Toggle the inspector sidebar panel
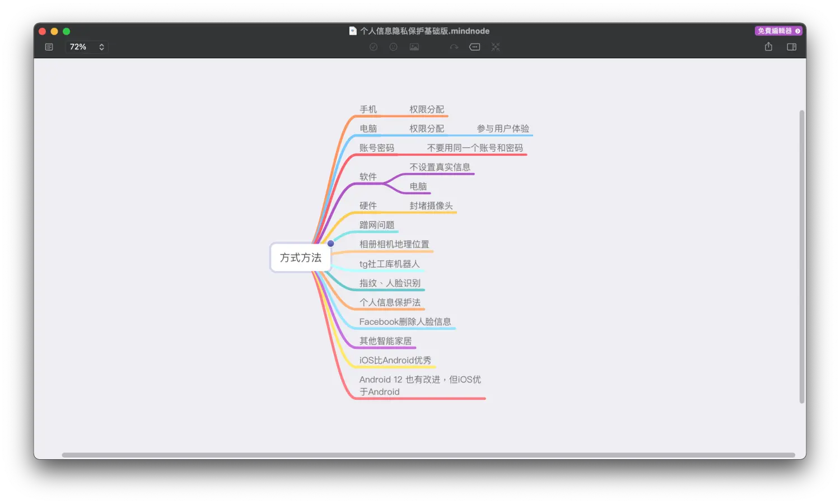This screenshot has height=504, width=840. pyautogui.click(x=791, y=47)
